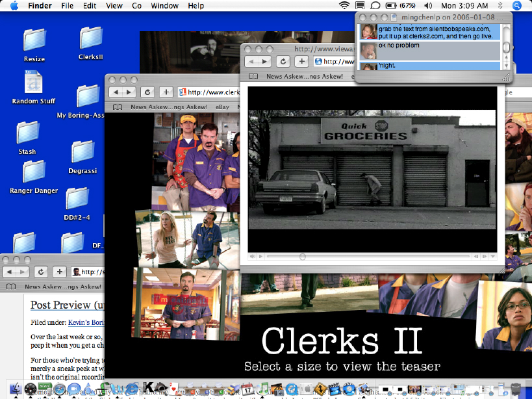Click the iChat conversation scrollbar thumb
The image size is (532, 399).
[x=506, y=47]
